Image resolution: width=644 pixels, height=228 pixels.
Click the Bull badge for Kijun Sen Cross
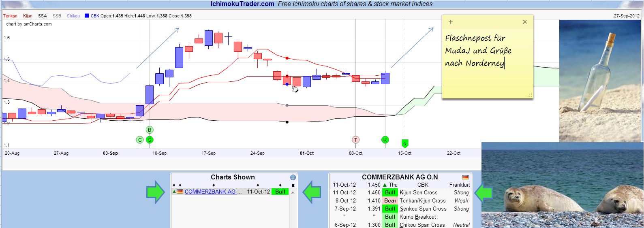(x=390, y=192)
